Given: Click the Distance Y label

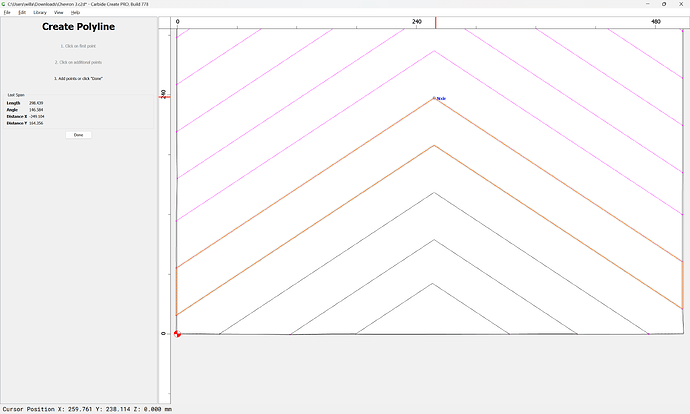Looking at the screenshot, I should [x=17, y=123].
